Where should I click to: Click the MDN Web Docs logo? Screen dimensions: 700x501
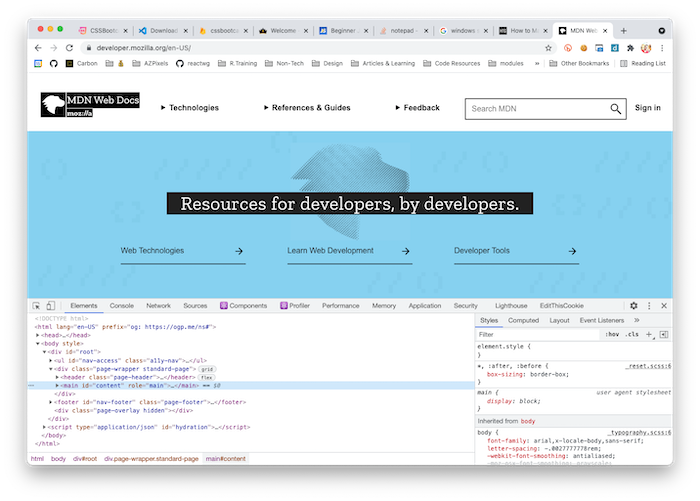coord(90,105)
